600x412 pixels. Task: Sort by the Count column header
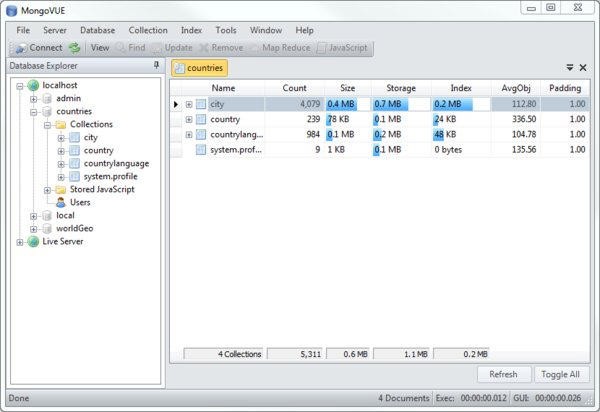294,88
